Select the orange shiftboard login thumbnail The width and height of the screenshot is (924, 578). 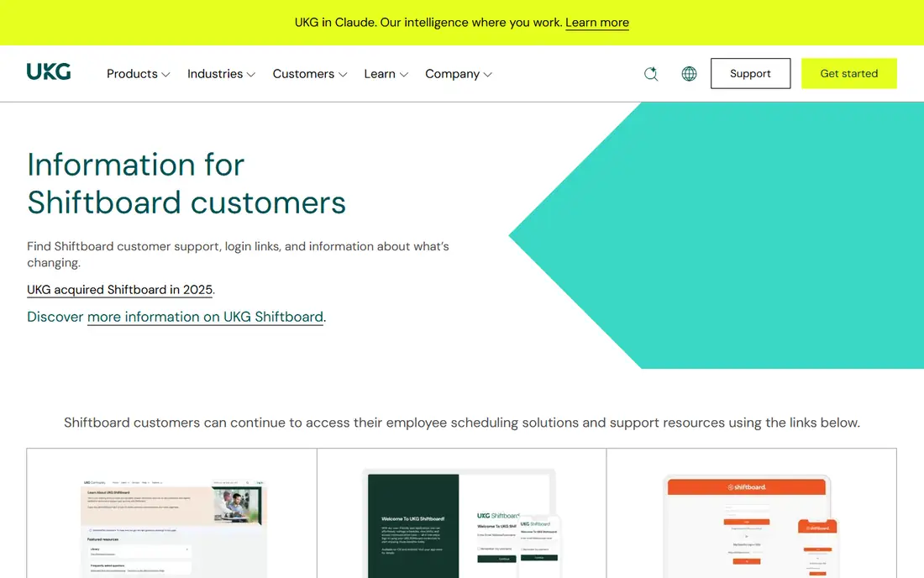point(750,526)
